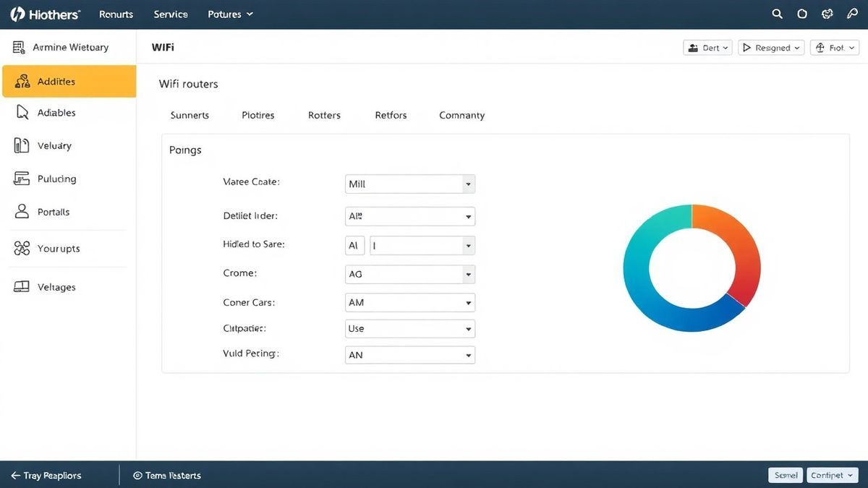Screen dimensions: 868x488
Task: Open Service in the top menu
Action: tap(171, 14)
